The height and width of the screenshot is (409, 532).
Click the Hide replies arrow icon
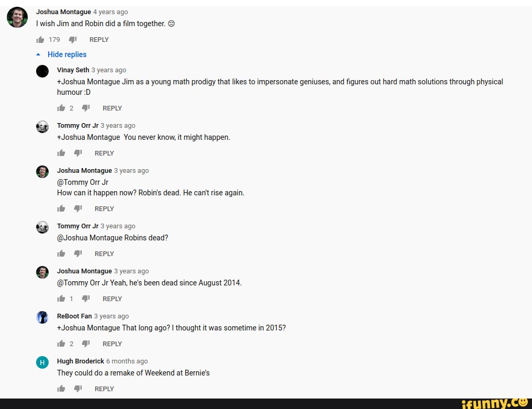[x=38, y=54]
